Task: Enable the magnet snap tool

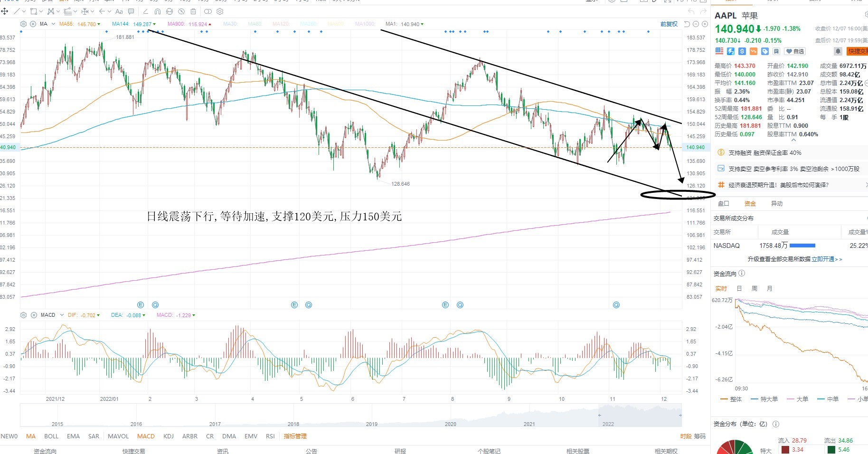Action: [x=158, y=11]
